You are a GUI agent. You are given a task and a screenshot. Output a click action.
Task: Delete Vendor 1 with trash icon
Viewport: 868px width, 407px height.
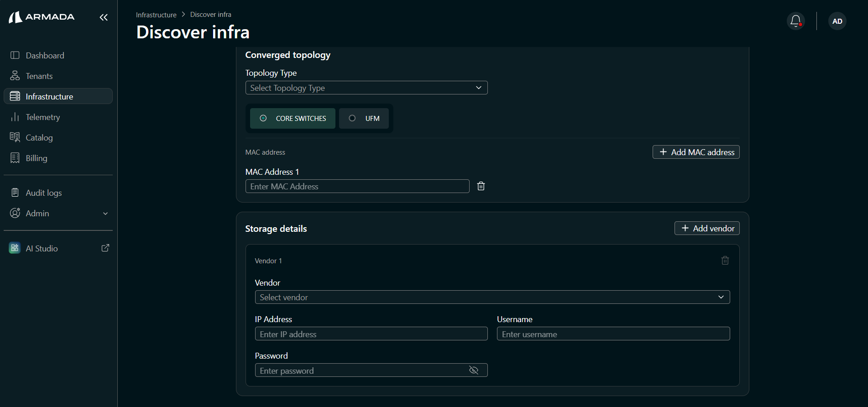pos(725,261)
